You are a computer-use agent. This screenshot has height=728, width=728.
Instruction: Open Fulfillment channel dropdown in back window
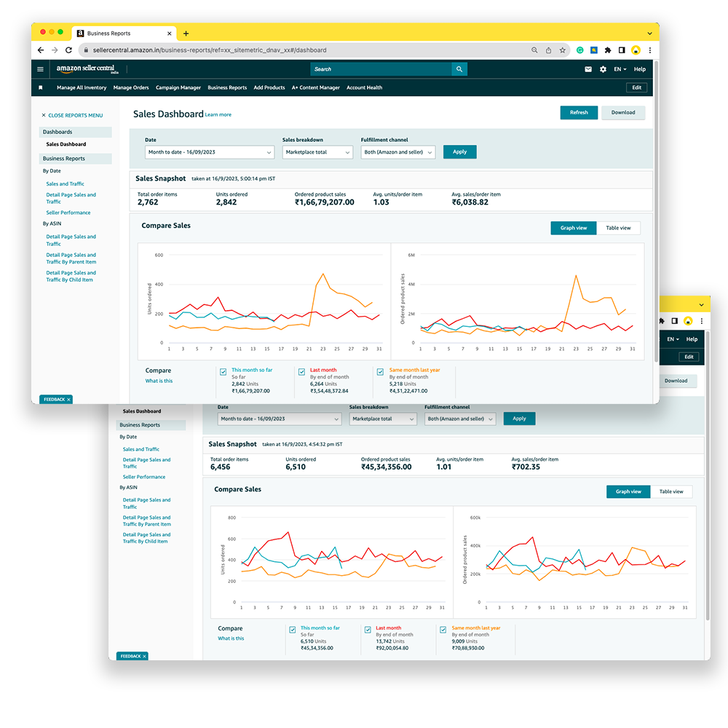point(460,419)
